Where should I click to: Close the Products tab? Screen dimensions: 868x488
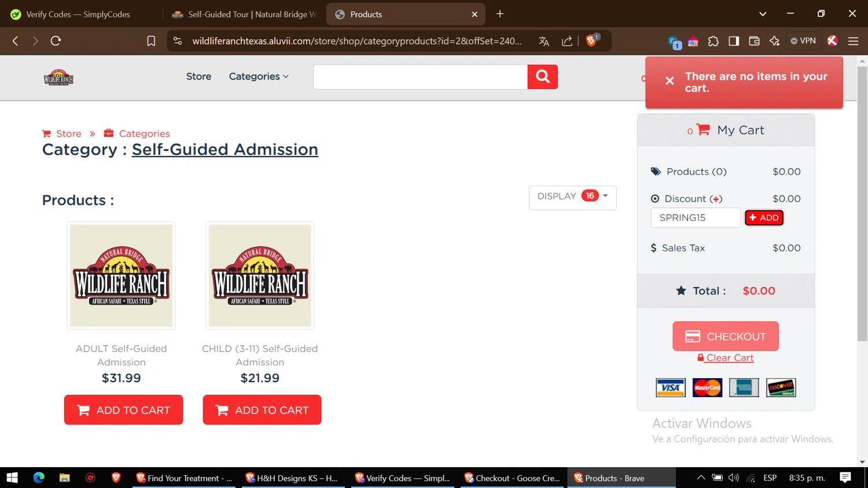(475, 14)
